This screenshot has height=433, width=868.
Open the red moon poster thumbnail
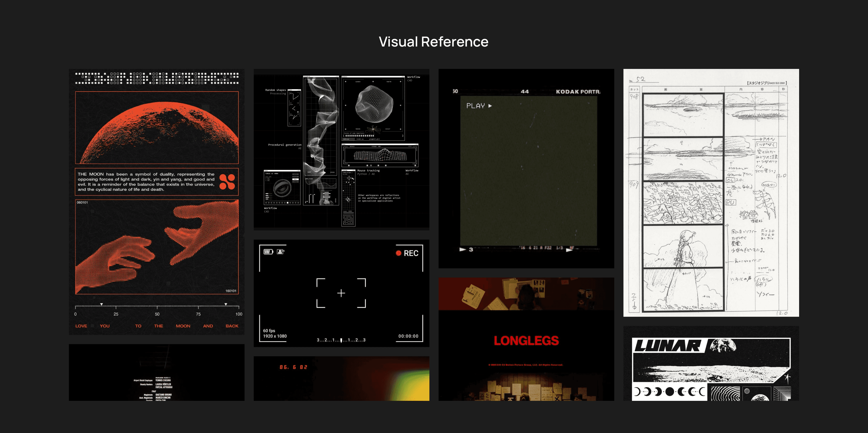(x=157, y=128)
